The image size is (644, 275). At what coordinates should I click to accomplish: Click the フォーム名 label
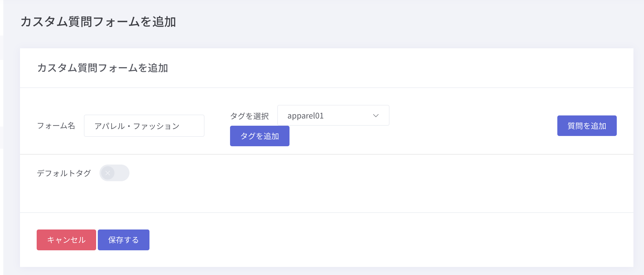[56, 126]
